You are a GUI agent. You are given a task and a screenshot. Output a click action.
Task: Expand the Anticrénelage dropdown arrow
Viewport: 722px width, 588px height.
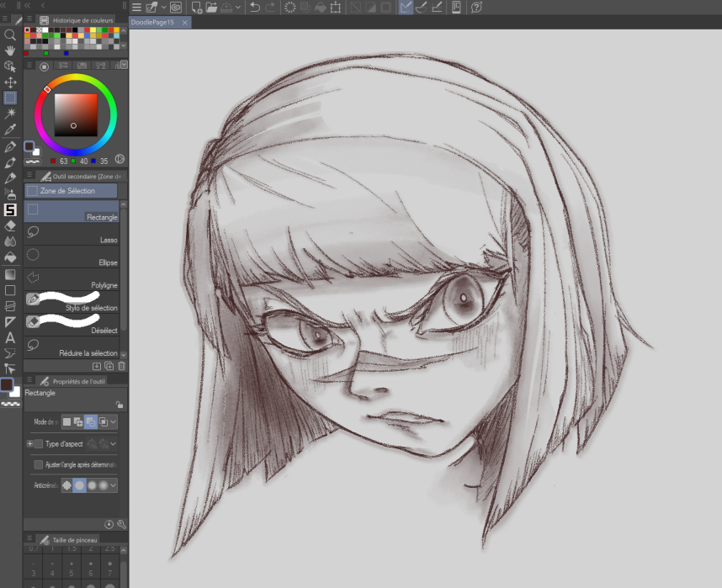point(113,485)
